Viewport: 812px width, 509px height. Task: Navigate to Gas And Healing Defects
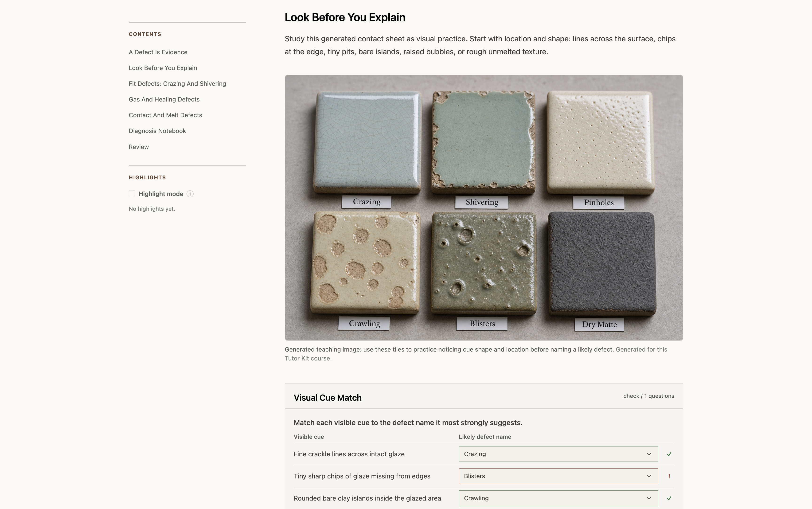(164, 99)
